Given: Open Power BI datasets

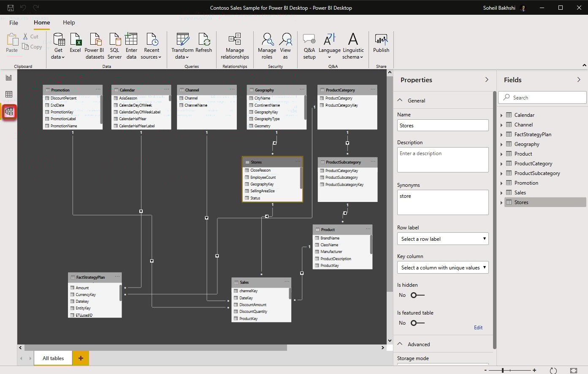Looking at the screenshot, I should [95, 46].
